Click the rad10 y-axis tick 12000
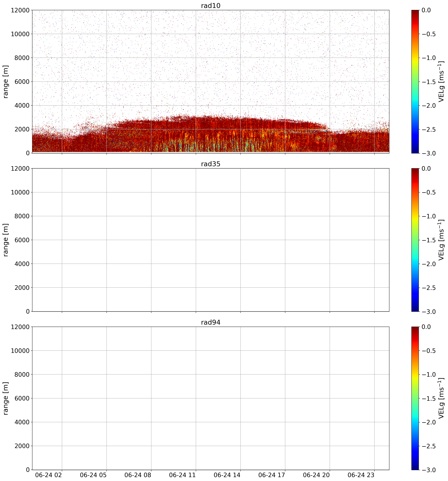The width and height of the screenshot is (448, 481). 20,10
